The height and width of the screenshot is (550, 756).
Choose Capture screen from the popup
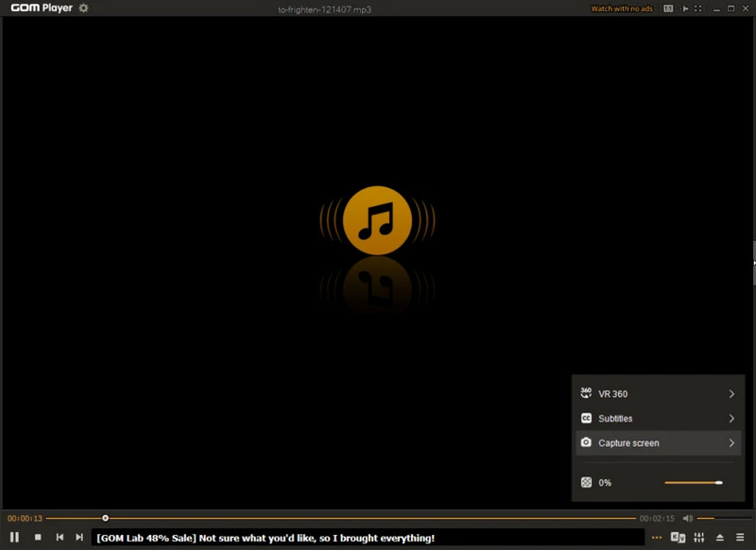tap(628, 443)
